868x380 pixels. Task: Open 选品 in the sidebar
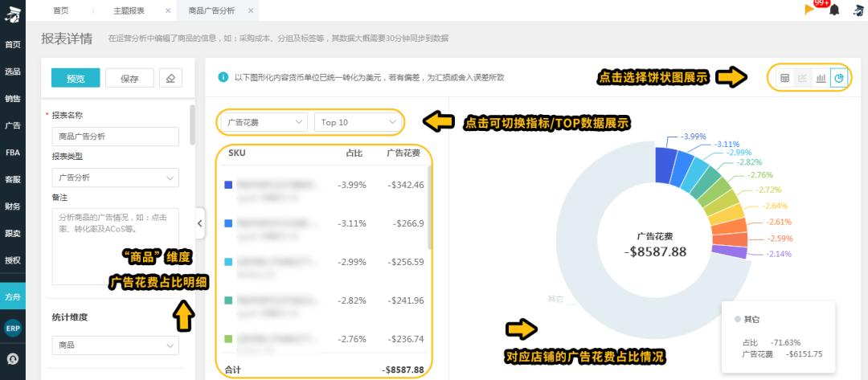13,72
